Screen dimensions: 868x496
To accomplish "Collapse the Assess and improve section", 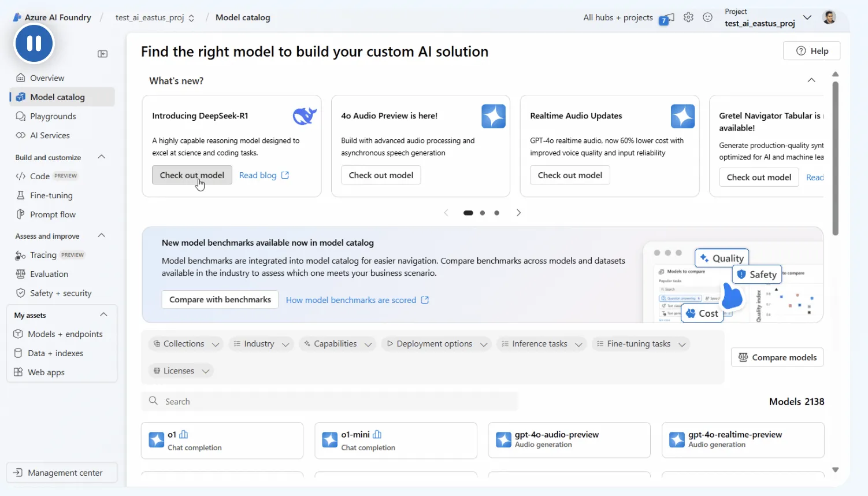I will [102, 235].
